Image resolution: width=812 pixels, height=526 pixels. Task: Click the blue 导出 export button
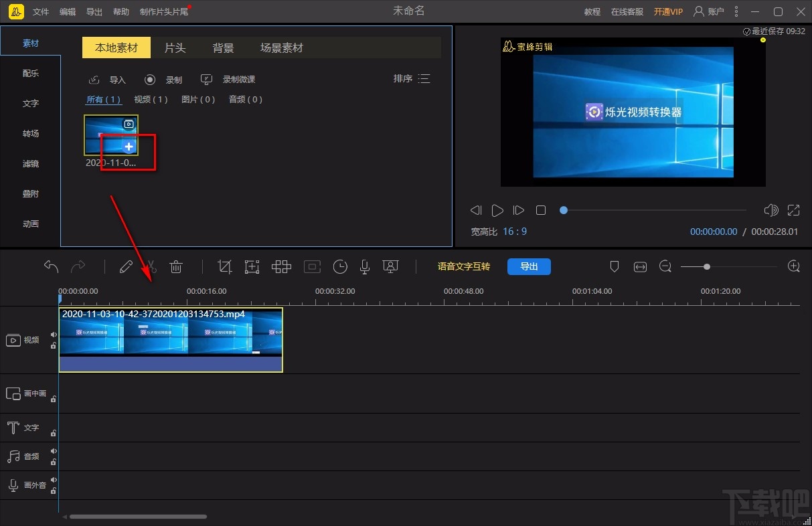pos(529,266)
